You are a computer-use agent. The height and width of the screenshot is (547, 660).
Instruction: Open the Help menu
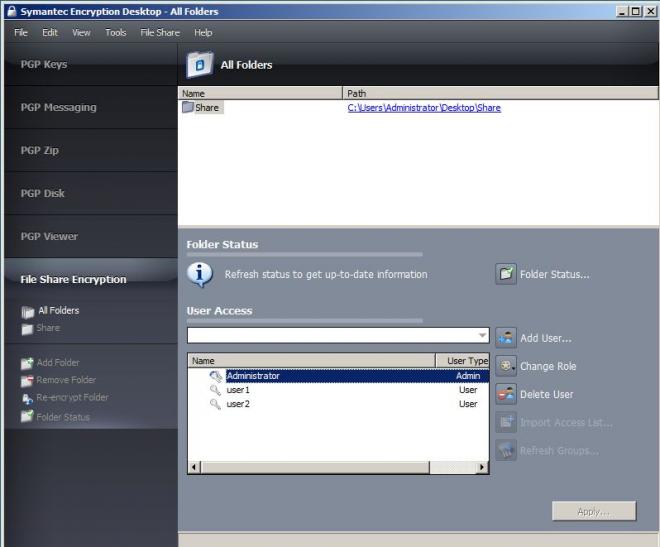pos(203,32)
